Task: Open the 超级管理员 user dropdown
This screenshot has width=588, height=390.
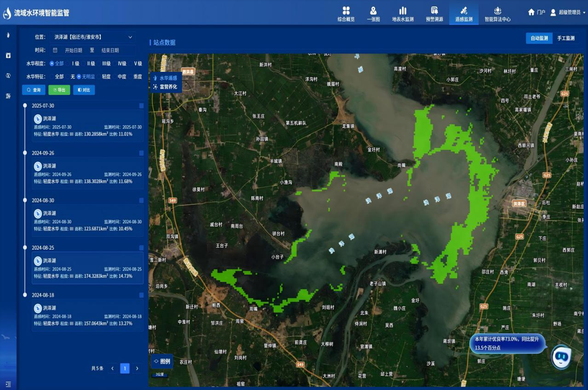Action: pyautogui.click(x=568, y=12)
